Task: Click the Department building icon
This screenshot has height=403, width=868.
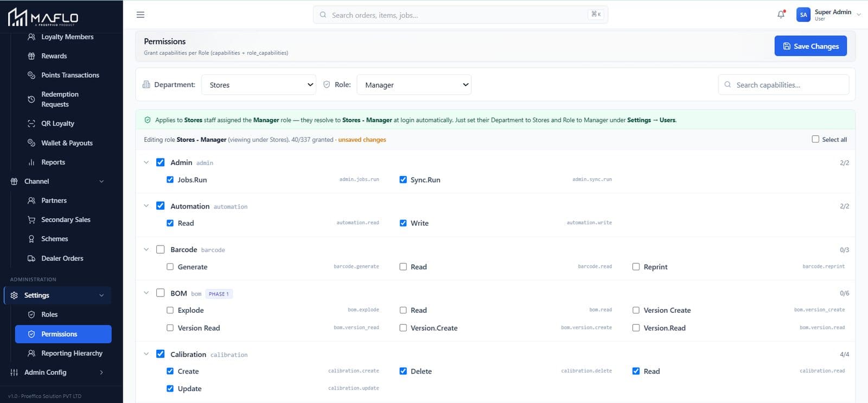Action: click(146, 84)
